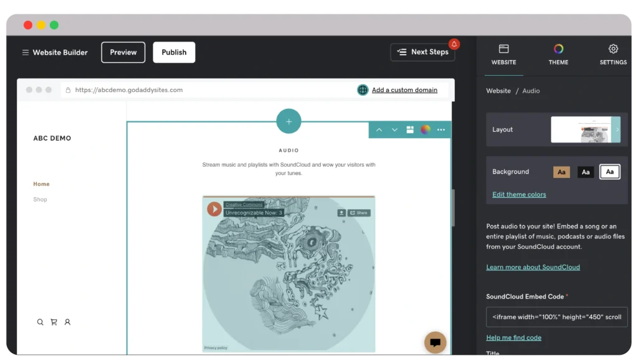Click the Website builder panel icon
Viewport: 638px width, 364px height.
click(503, 54)
